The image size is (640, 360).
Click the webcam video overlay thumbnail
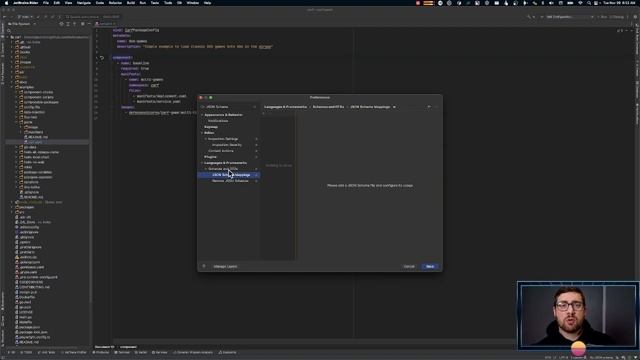click(578, 316)
